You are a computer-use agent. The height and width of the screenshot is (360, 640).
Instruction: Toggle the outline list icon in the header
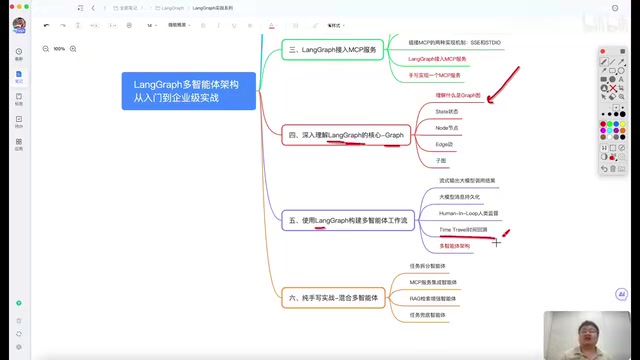80,8
